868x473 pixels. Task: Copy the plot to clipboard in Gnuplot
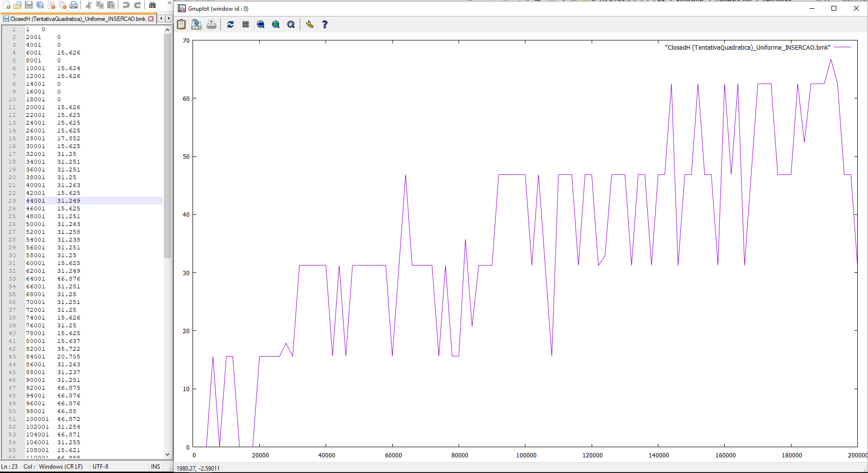click(x=181, y=24)
